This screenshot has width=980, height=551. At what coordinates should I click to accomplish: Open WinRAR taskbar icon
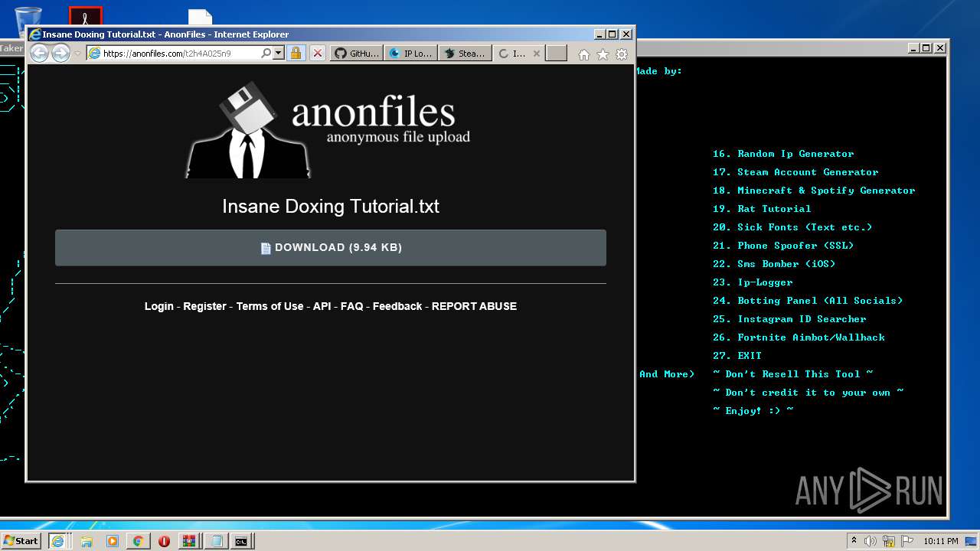click(x=188, y=541)
